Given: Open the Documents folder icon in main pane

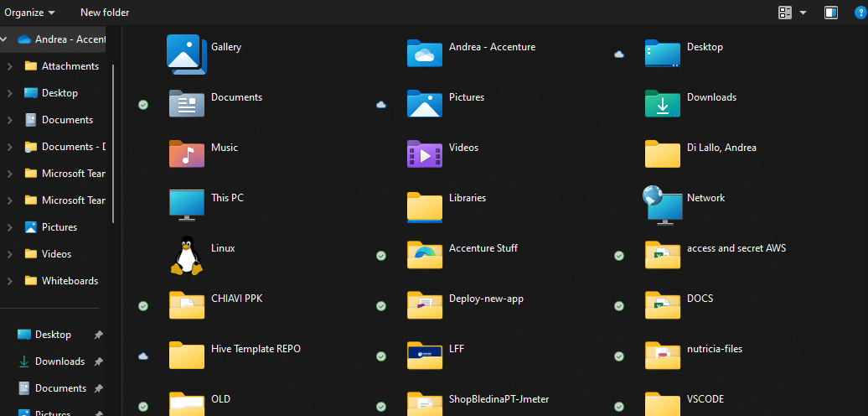Looking at the screenshot, I should coord(187,104).
